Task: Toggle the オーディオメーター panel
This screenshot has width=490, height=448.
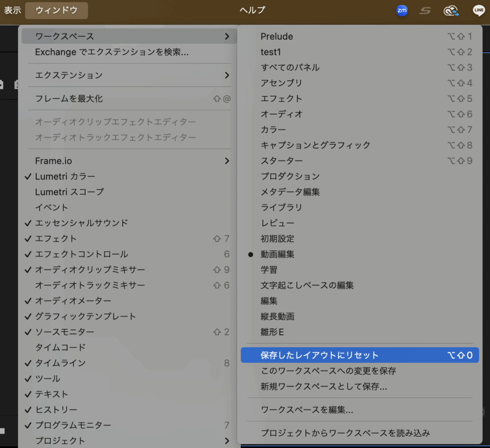Action: [129, 301]
